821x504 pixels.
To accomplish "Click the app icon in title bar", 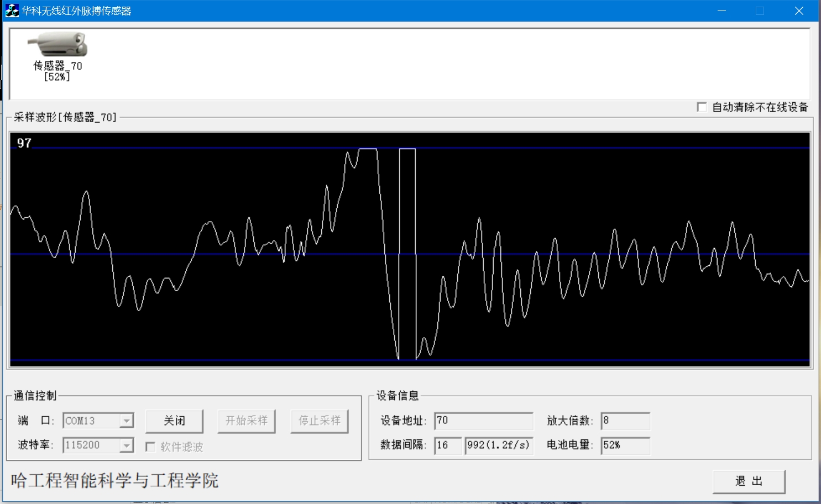I will click(x=12, y=11).
